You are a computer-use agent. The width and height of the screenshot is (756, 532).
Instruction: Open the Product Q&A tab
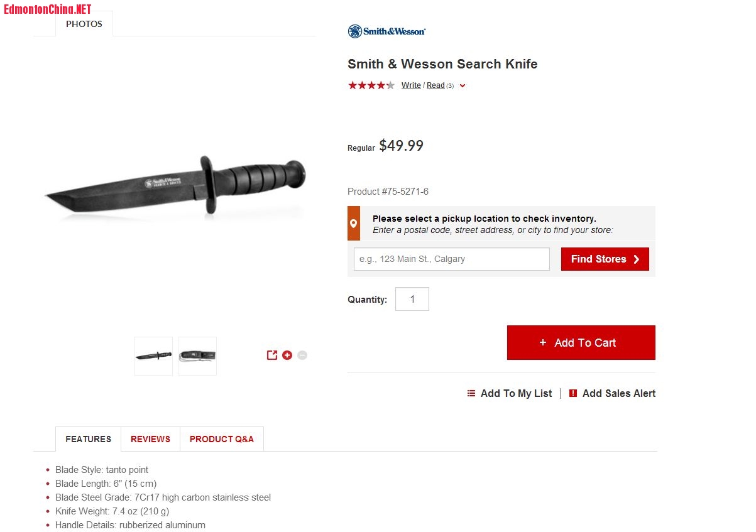(222, 439)
